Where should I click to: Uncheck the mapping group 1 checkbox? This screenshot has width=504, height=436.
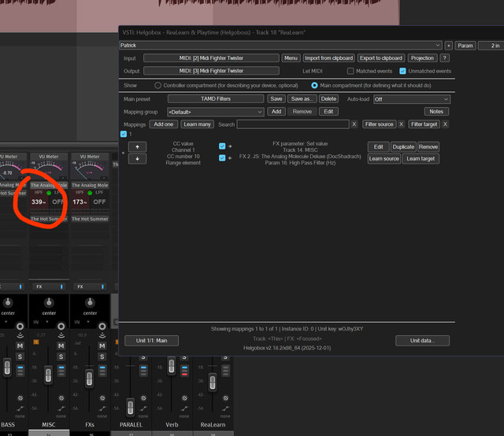[124, 134]
